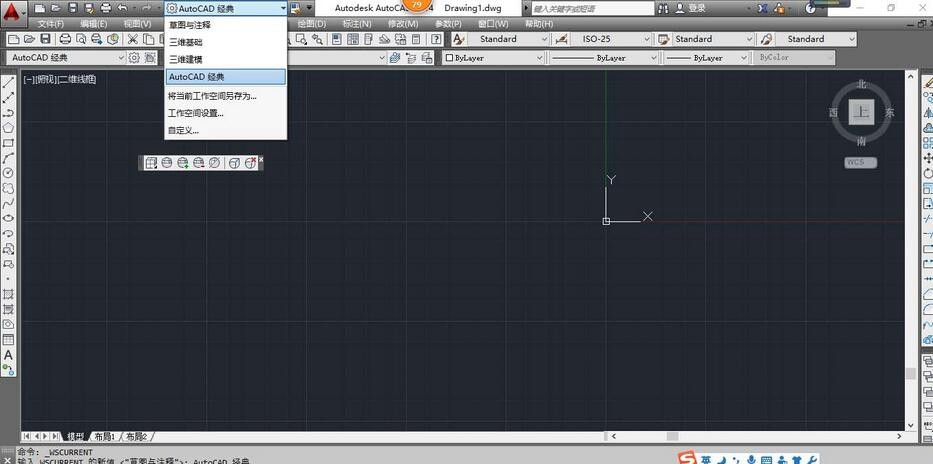Choose AutoCAD 经典 in workspace list

click(226, 77)
